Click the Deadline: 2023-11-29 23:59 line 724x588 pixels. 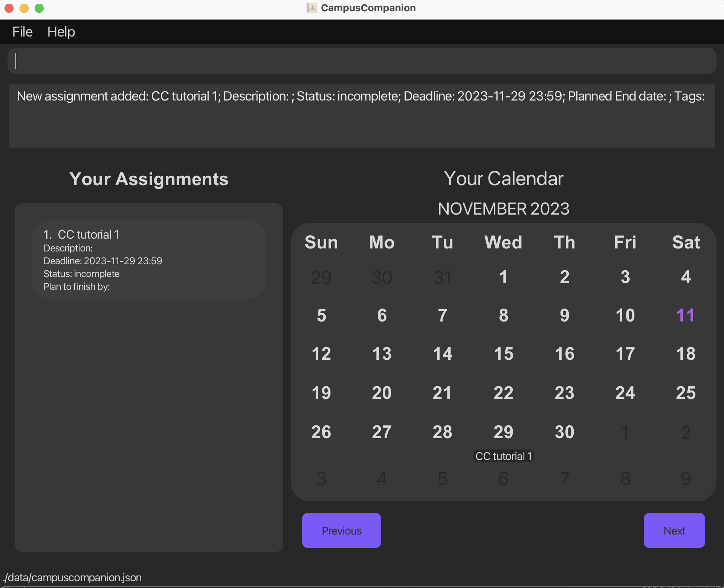click(x=103, y=261)
